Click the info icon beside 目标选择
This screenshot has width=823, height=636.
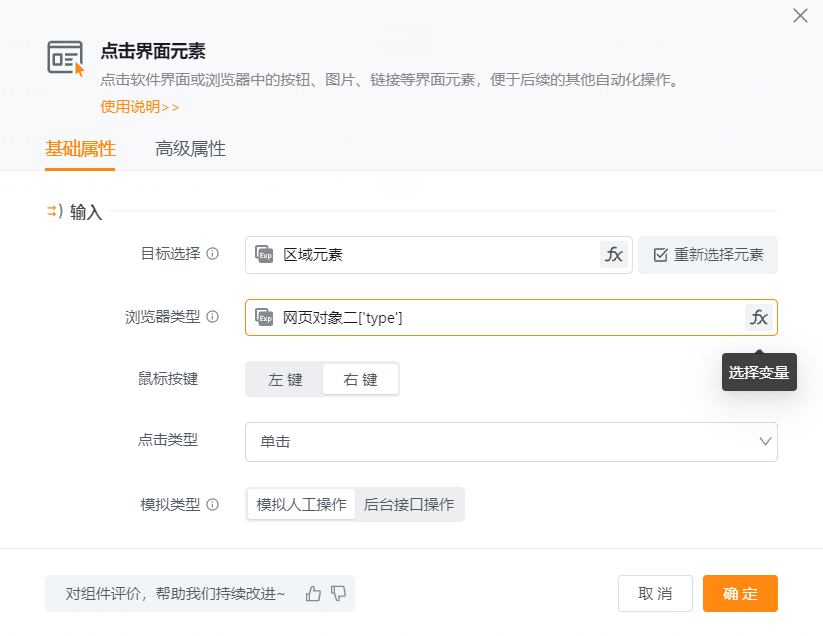point(212,254)
